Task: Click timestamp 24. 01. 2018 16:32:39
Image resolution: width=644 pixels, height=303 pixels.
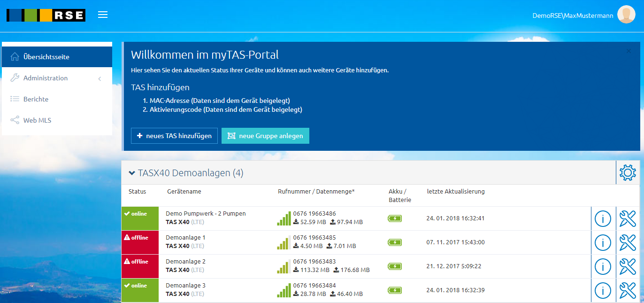Action: point(455,290)
